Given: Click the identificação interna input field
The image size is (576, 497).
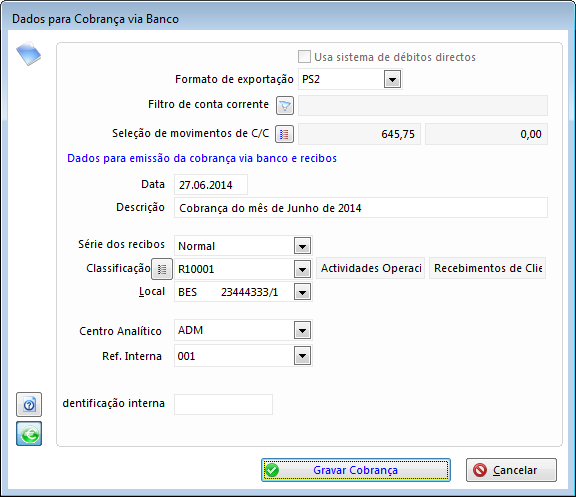Looking at the screenshot, I should click(223, 404).
